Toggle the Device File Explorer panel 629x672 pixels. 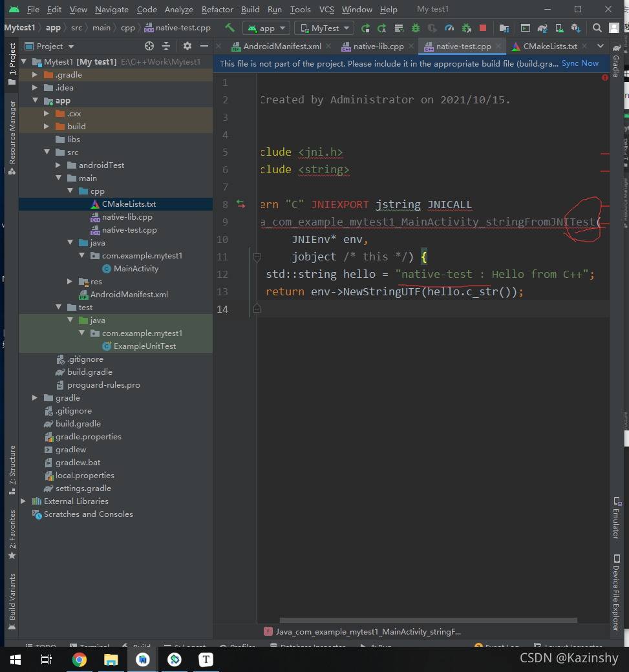[x=617, y=593]
